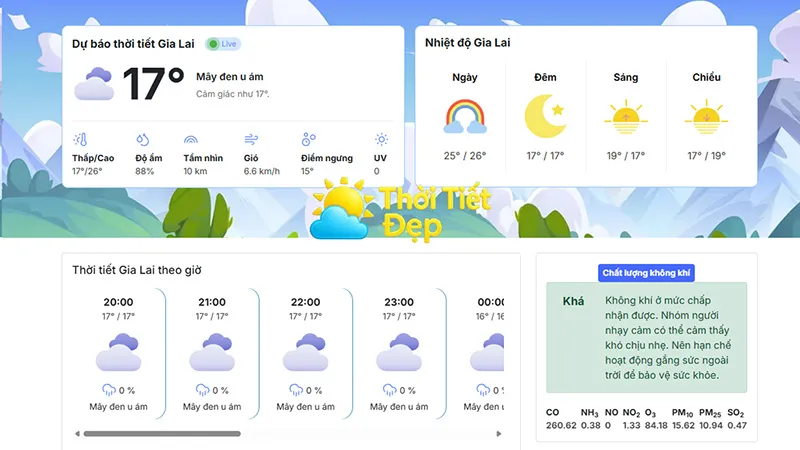Click the moon Đêm temperature icon
The image size is (800, 450).
click(545, 116)
